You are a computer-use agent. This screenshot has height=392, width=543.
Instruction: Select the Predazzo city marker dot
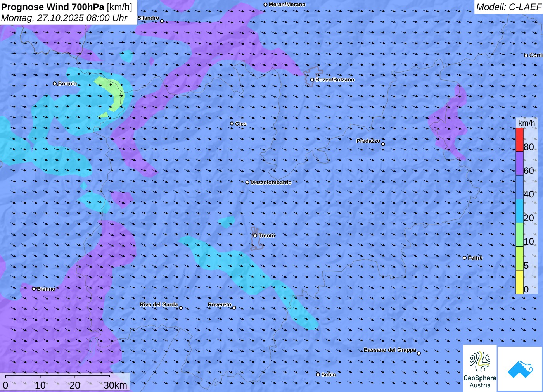383,144
